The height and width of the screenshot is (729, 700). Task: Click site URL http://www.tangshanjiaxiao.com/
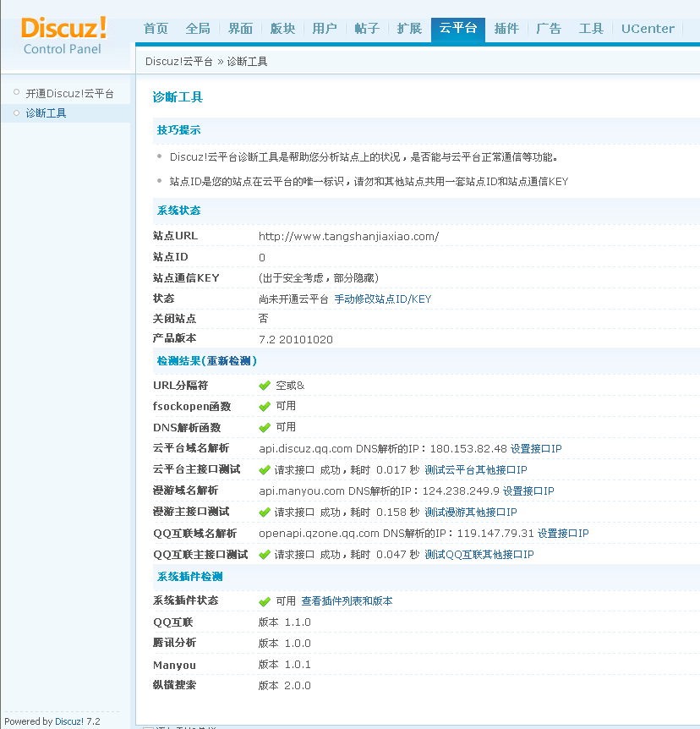(349, 236)
